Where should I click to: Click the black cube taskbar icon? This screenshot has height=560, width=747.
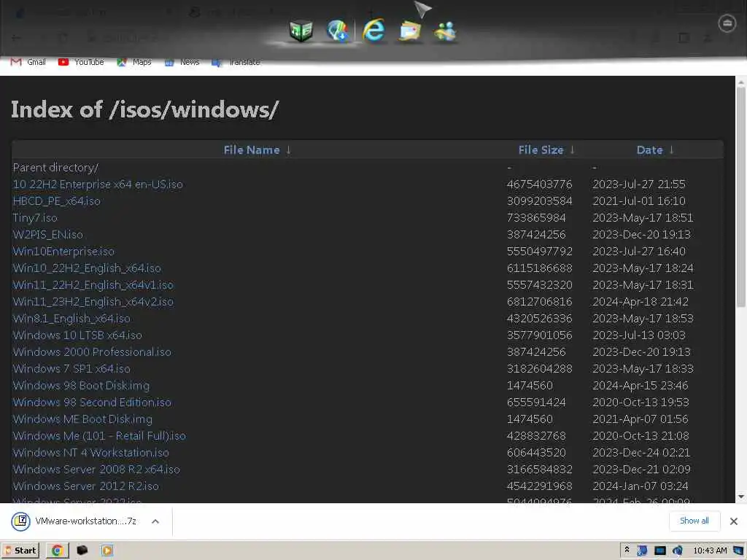[82, 551]
